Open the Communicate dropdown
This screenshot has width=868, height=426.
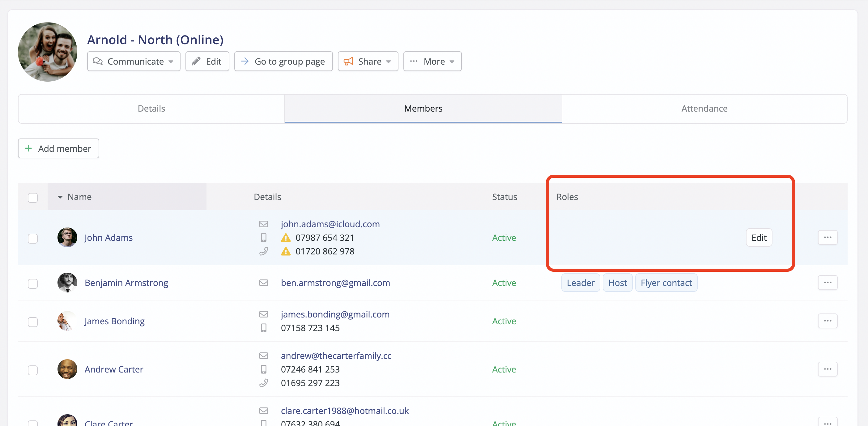pyautogui.click(x=134, y=61)
